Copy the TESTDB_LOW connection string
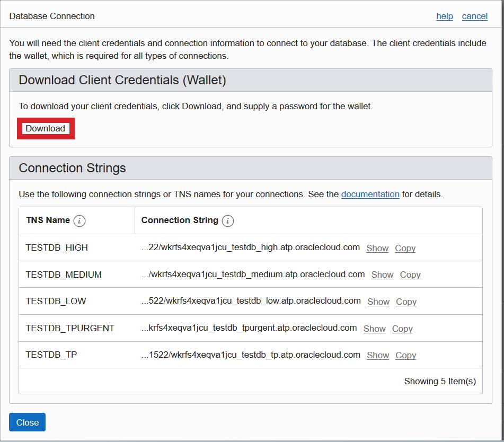Screen dimensions: 504x442 pyautogui.click(x=406, y=302)
